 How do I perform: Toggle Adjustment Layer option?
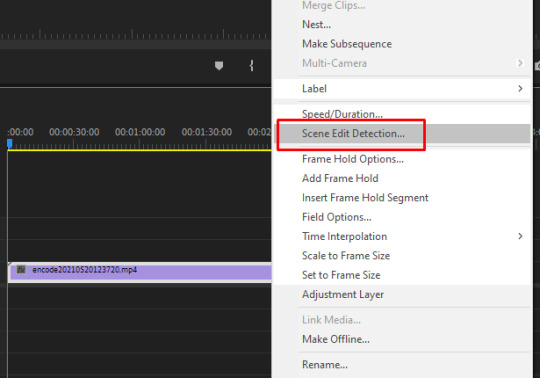[402, 294]
